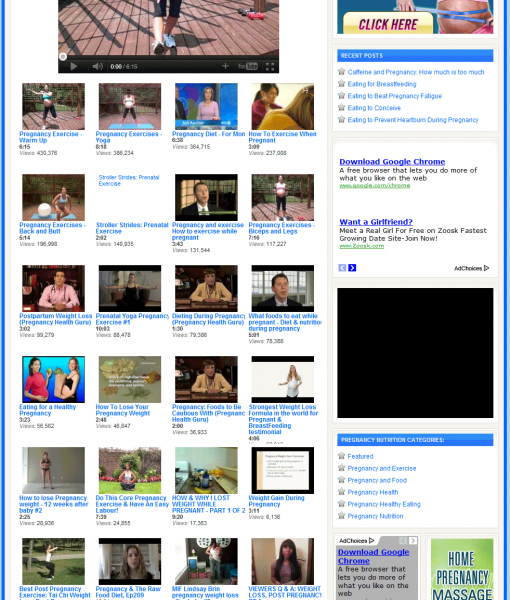Click the star icon beside Featured category
This screenshot has width=510, height=600.
click(x=342, y=456)
